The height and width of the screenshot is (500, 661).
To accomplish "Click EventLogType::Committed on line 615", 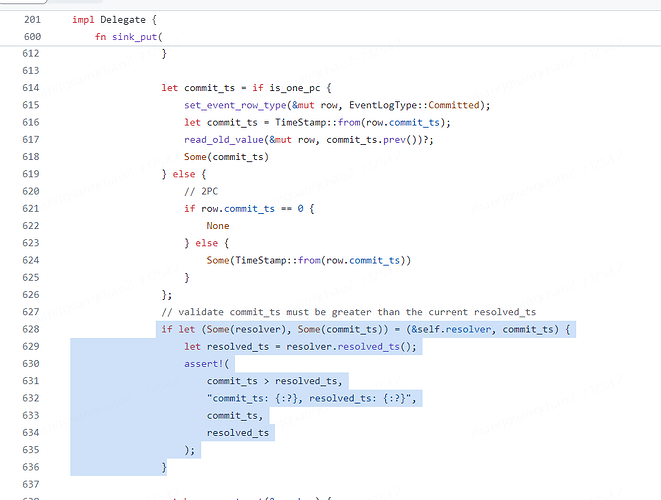I will pyautogui.click(x=414, y=105).
